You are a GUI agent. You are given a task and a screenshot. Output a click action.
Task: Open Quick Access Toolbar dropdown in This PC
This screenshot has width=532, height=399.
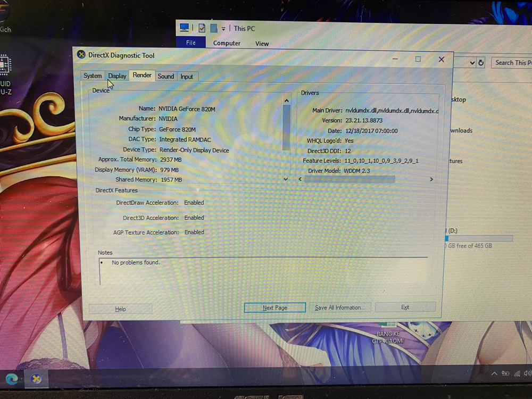[223, 29]
